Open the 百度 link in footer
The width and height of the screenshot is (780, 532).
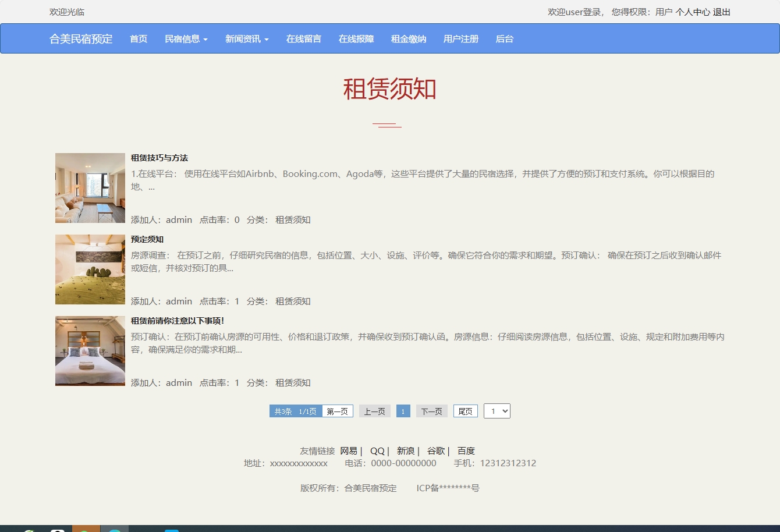[466, 450]
